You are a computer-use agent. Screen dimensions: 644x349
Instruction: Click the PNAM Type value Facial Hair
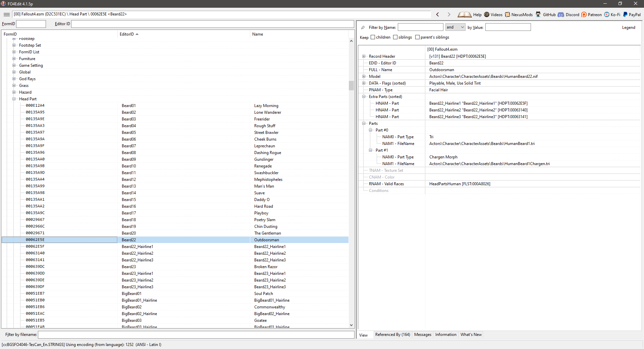(x=438, y=90)
